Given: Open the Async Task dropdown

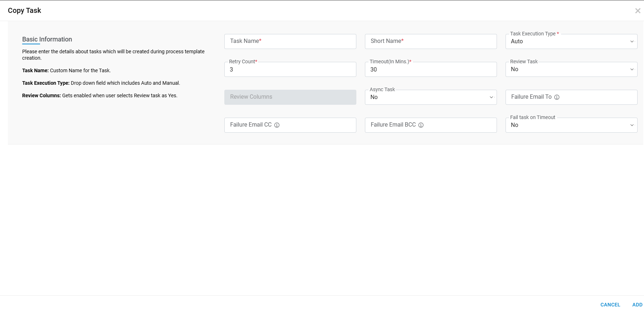Looking at the screenshot, I should [430, 97].
